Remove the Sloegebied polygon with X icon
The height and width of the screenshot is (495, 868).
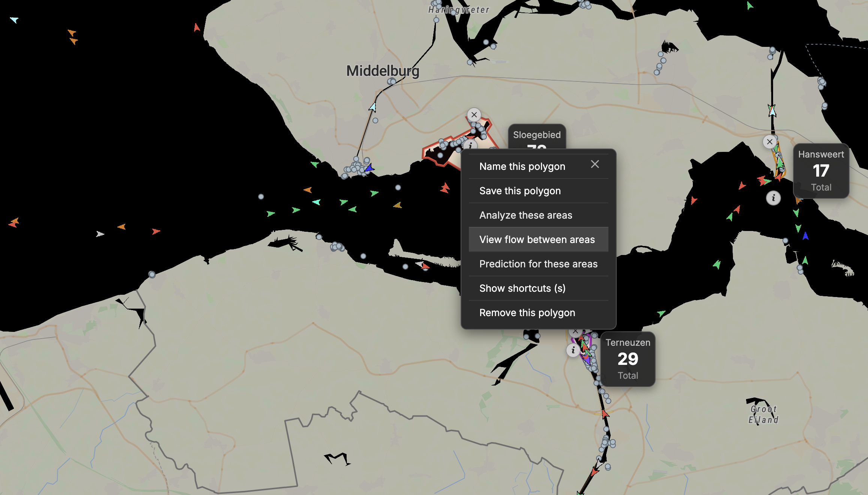point(474,115)
